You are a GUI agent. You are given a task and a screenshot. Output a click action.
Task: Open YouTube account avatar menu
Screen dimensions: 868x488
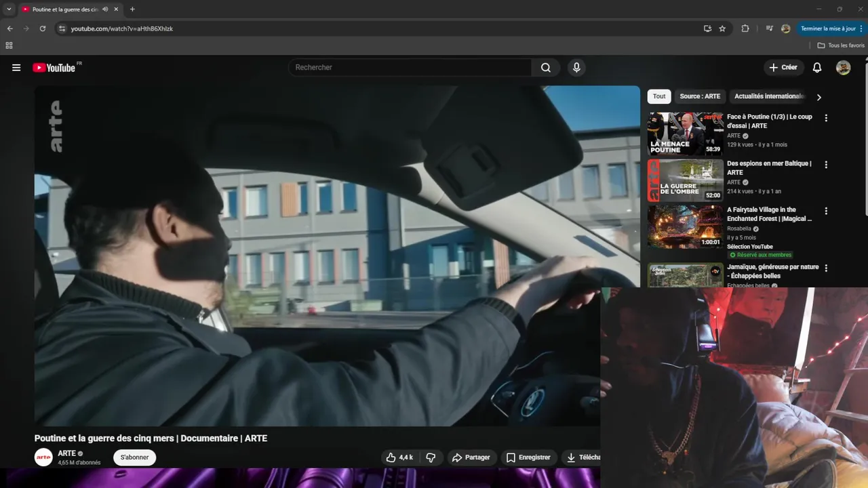(x=843, y=68)
